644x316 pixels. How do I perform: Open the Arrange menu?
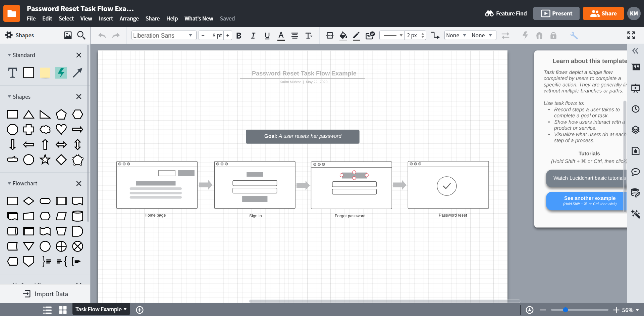(x=129, y=18)
